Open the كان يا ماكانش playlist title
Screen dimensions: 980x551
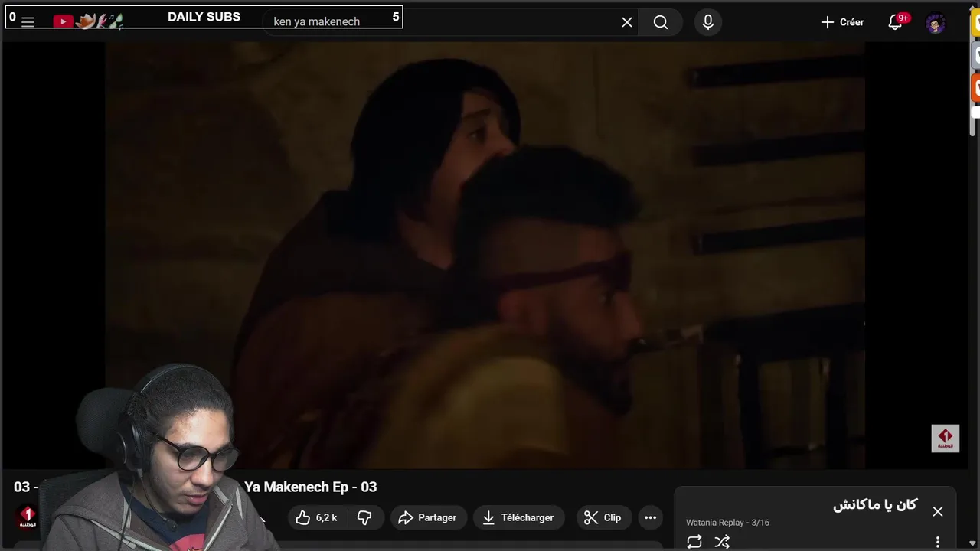click(x=875, y=505)
